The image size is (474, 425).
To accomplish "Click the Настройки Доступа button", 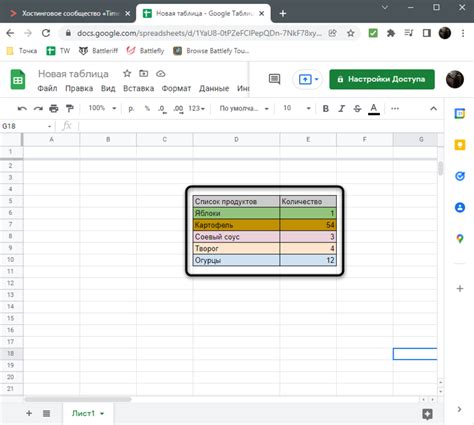I will (x=382, y=79).
